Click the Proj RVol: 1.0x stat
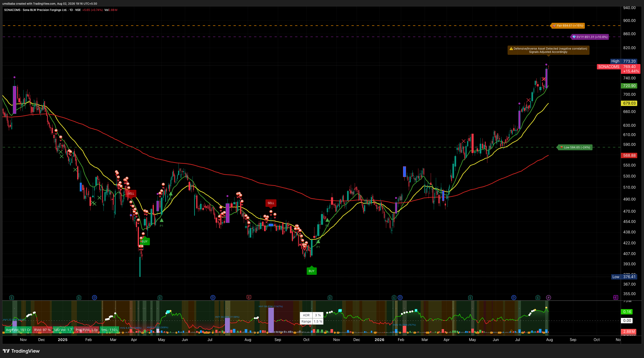 (86, 330)
